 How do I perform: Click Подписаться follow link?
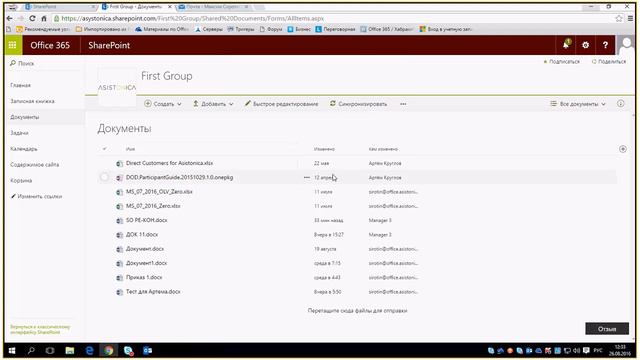[x=561, y=62]
